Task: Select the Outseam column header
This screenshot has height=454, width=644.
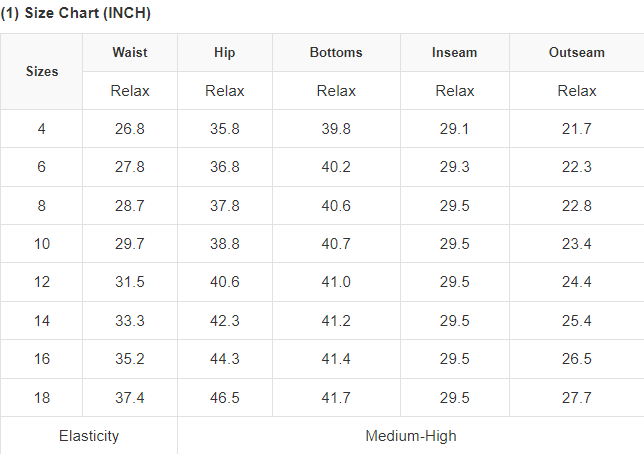Action: click(x=577, y=52)
